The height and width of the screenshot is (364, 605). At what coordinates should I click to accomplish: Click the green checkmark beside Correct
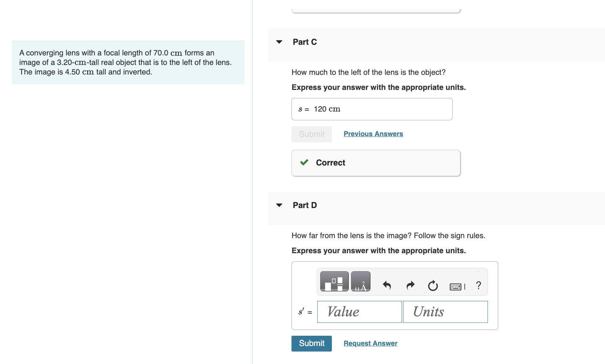(304, 163)
